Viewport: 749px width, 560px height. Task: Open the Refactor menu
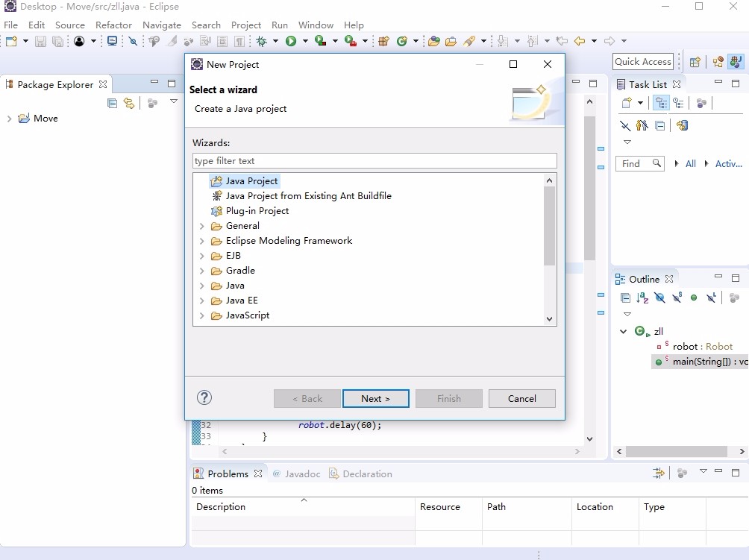coord(113,25)
